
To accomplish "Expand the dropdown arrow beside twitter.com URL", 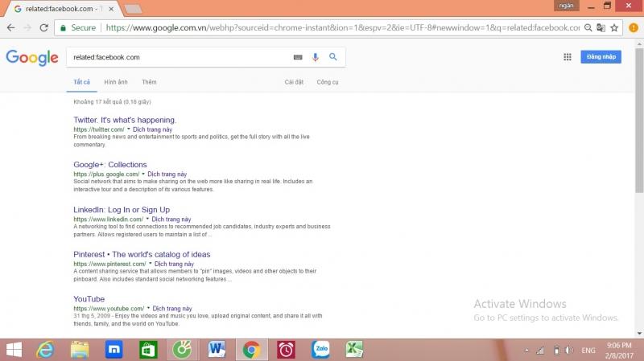I will 129,129.
